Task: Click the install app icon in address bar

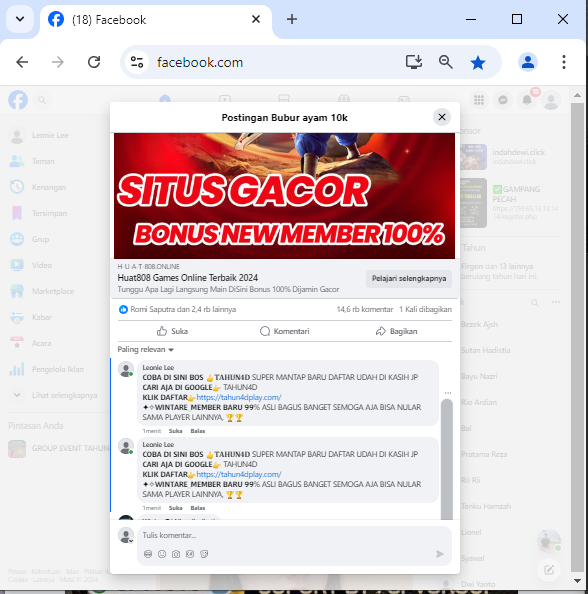Action: 414,62
